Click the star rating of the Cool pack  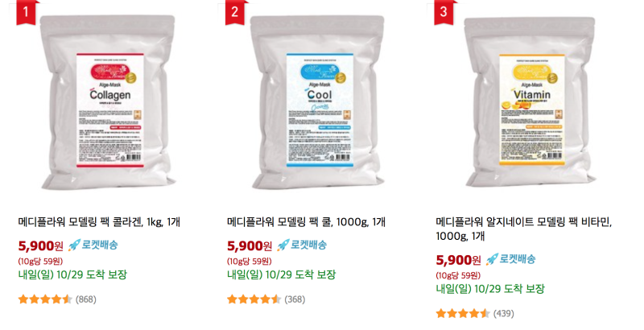(x=254, y=299)
